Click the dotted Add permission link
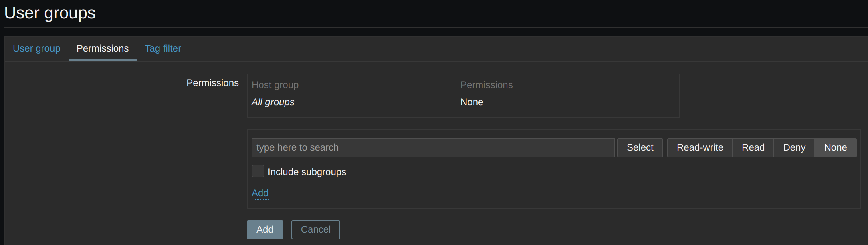 pyautogui.click(x=260, y=193)
